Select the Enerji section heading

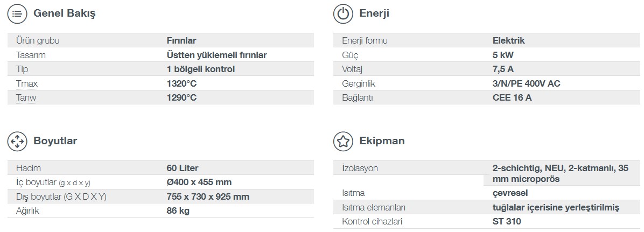click(x=374, y=13)
